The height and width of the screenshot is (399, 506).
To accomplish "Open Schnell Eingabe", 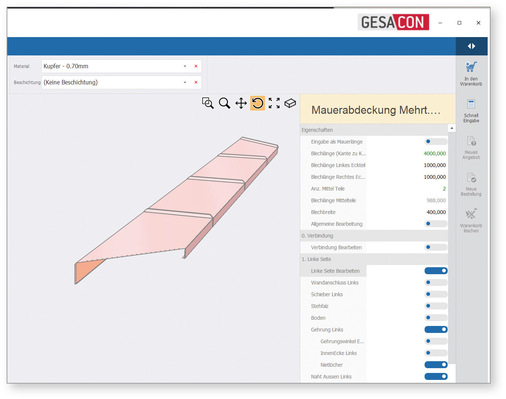I will tap(471, 111).
